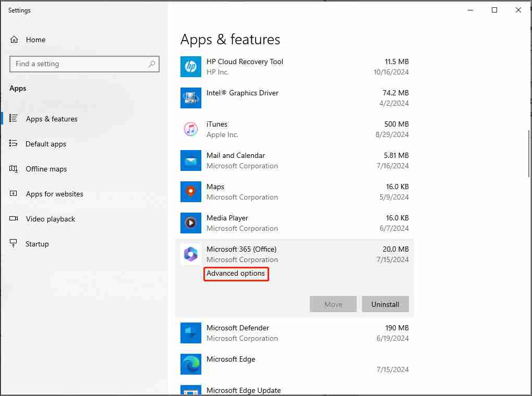Select the HP Cloud Recovery Tool entry name
Screen dimensions: 532x396
coord(245,61)
